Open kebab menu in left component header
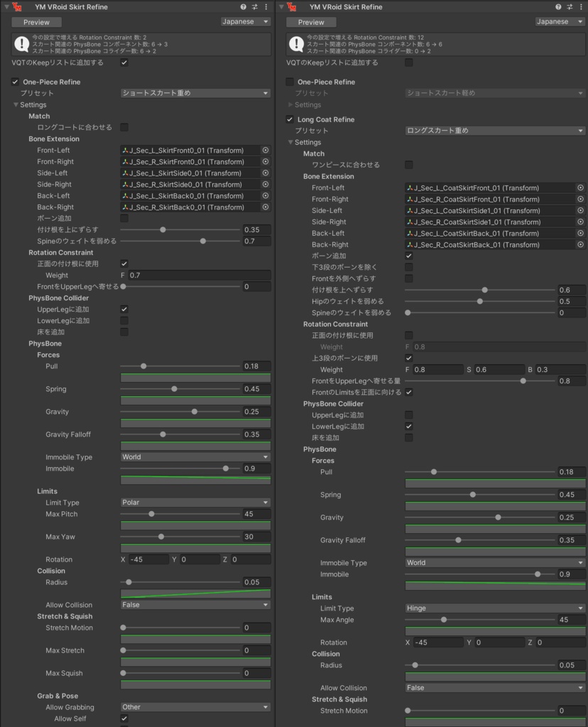588x727 pixels. click(266, 7)
